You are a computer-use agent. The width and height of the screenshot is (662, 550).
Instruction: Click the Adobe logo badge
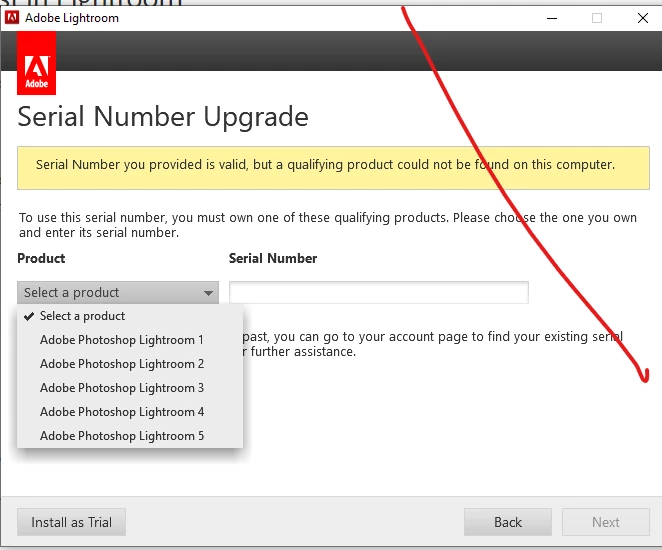coord(36,63)
